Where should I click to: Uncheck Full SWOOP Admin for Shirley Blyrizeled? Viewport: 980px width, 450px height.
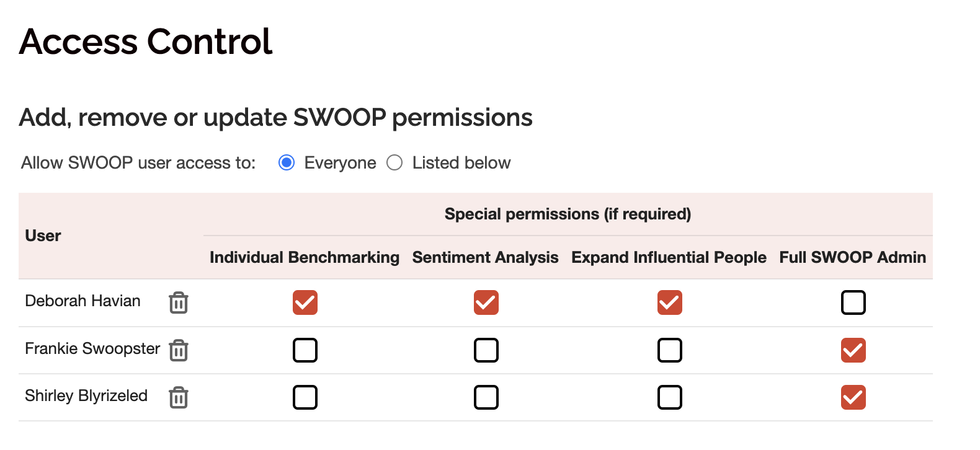pyautogui.click(x=853, y=397)
